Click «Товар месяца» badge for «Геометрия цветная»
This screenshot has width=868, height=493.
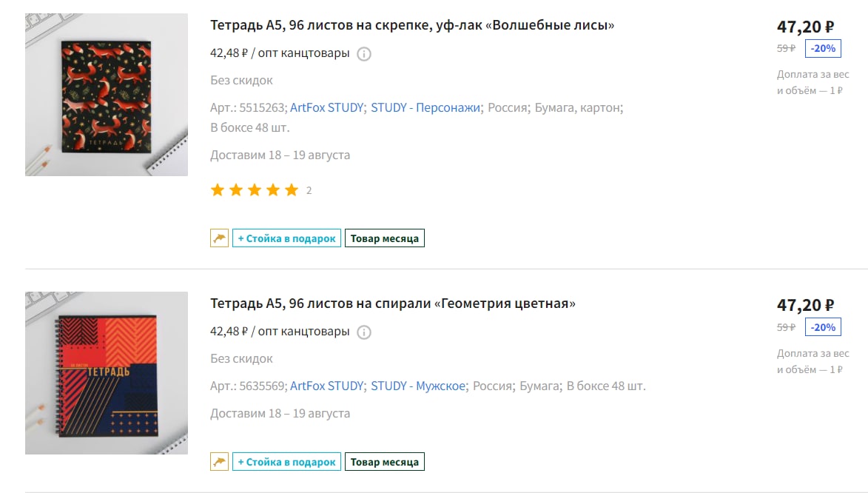[x=384, y=461]
